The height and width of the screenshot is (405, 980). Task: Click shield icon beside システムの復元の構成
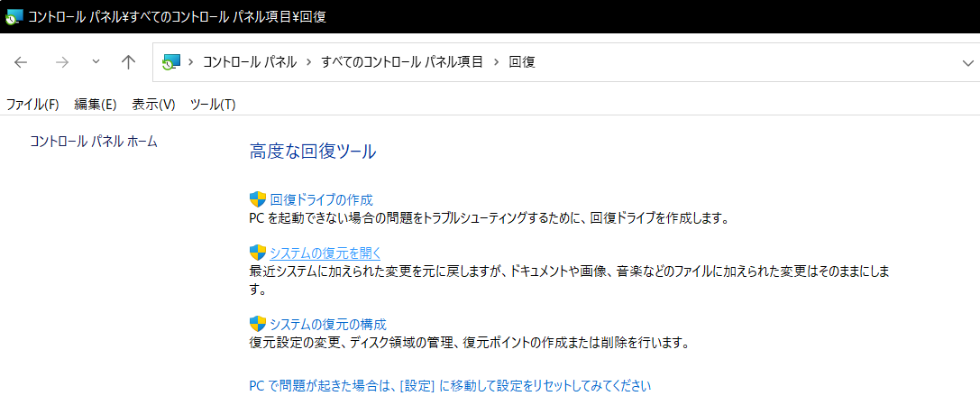click(258, 324)
